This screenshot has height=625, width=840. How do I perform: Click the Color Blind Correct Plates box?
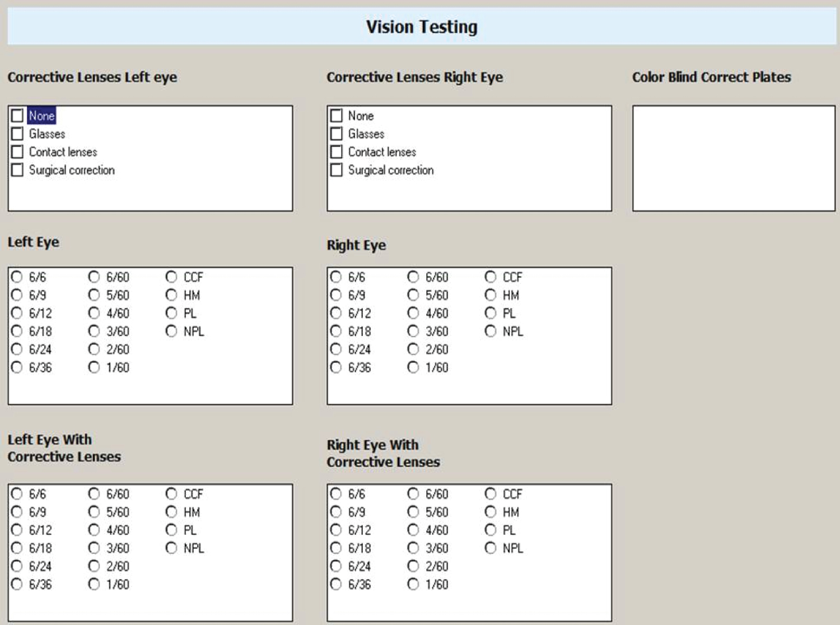pos(734,158)
